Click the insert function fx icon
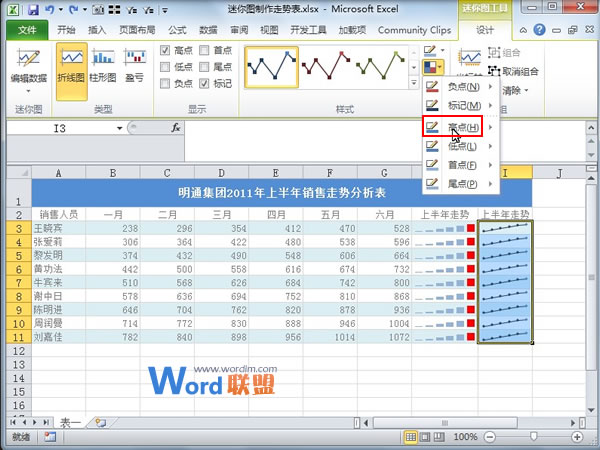 point(176,127)
